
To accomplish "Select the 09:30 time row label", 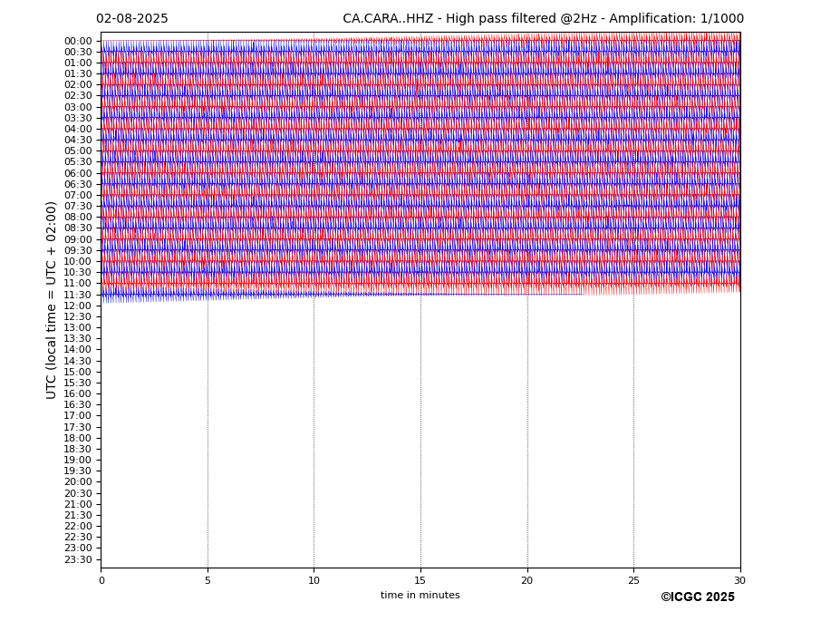I will 78,250.
